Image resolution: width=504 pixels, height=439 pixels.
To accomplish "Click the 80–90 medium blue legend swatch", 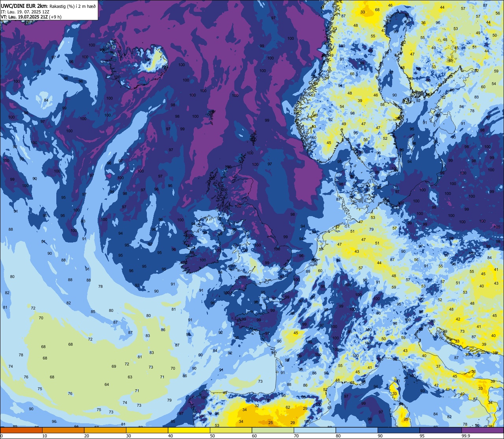I will [357, 430].
